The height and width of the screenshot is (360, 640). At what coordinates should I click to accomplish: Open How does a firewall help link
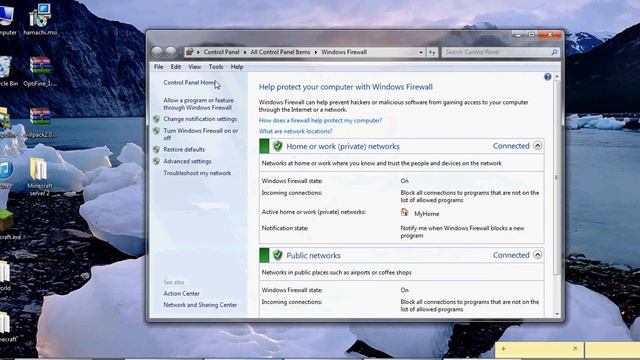(320, 120)
